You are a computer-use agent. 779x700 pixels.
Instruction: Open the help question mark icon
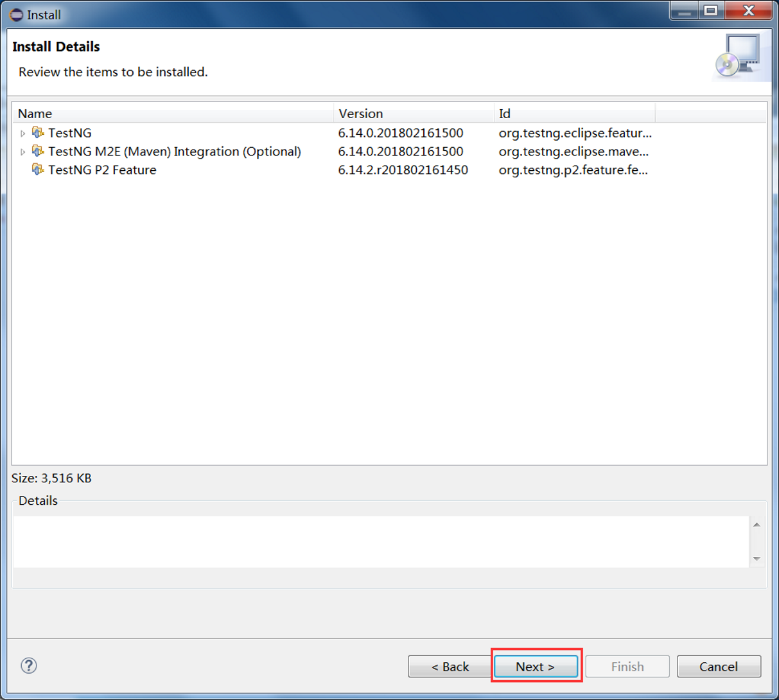pyautogui.click(x=29, y=665)
